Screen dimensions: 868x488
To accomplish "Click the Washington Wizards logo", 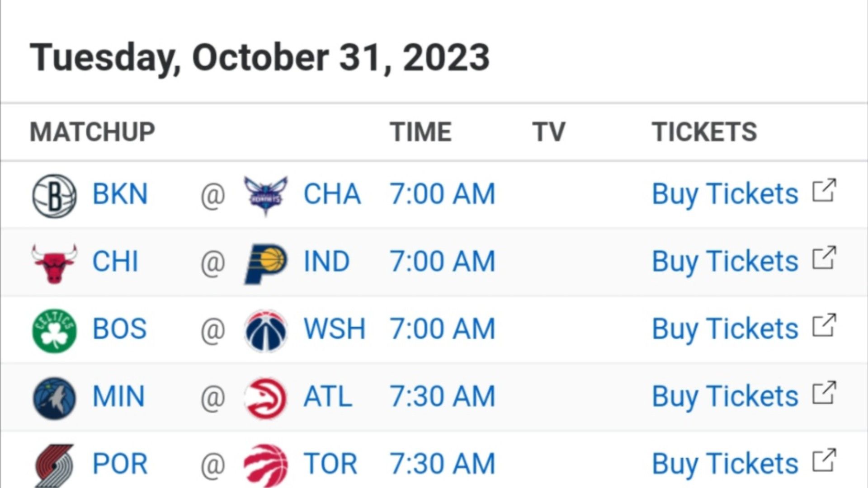I will [x=265, y=331].
